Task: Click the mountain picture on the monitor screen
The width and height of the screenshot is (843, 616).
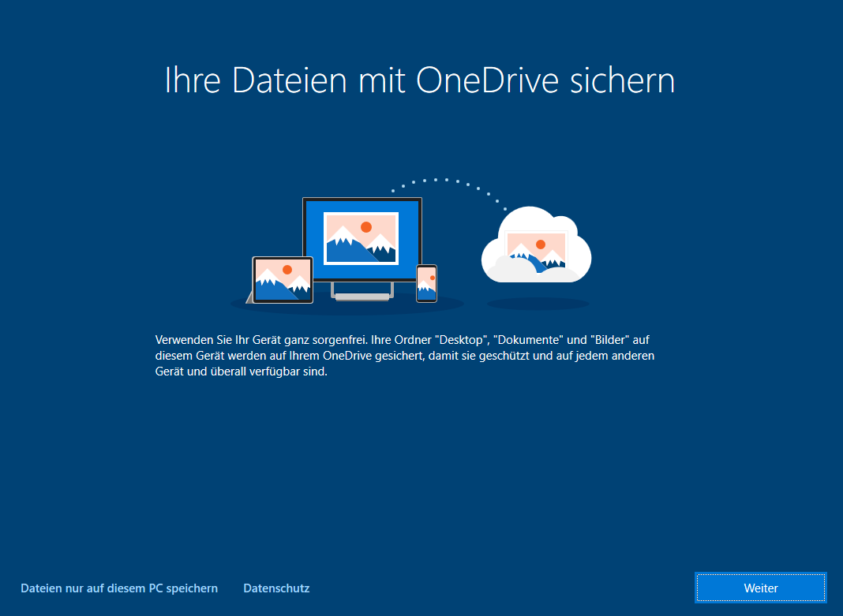Action: (361, 238)
